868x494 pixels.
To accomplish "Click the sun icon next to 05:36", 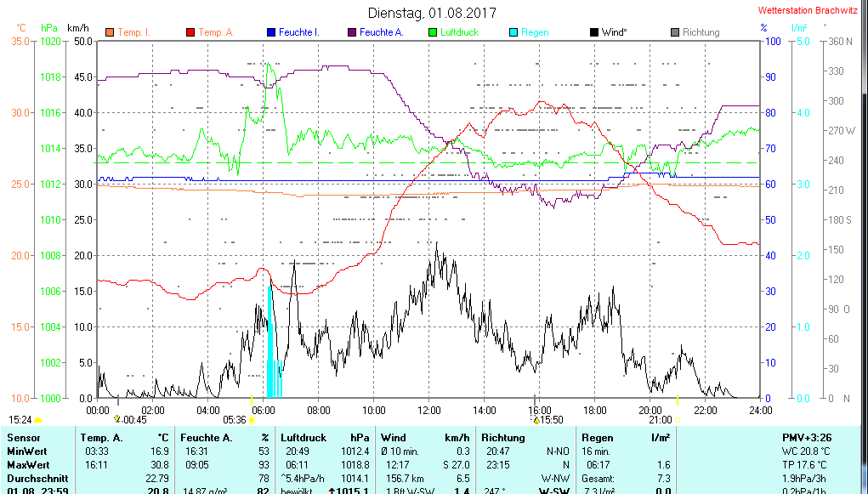I will (x=252, y=420).
